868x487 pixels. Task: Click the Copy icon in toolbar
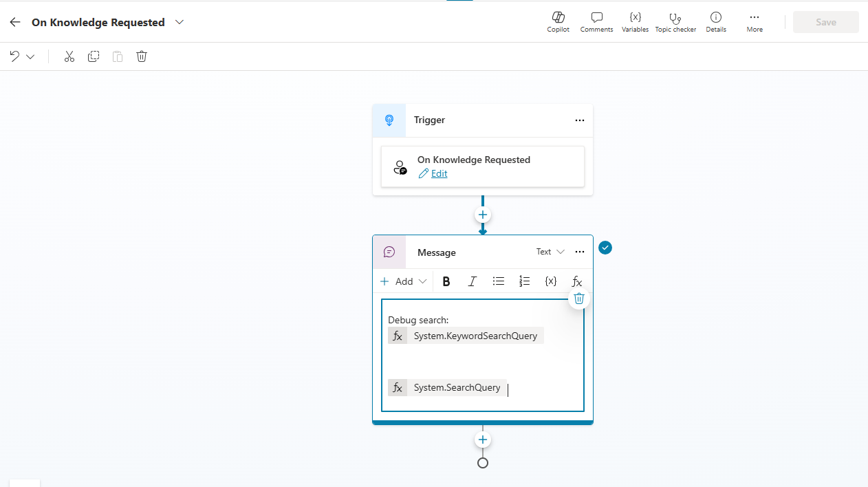[x=94, y=56]
